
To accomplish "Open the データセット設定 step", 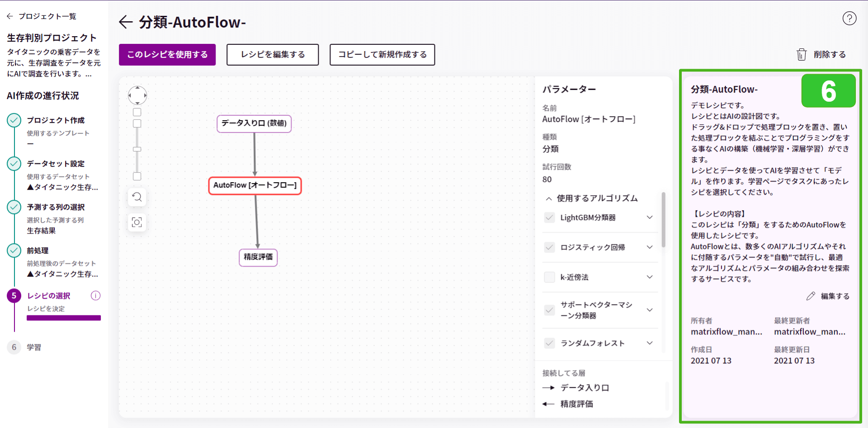I will pos(56,164).
